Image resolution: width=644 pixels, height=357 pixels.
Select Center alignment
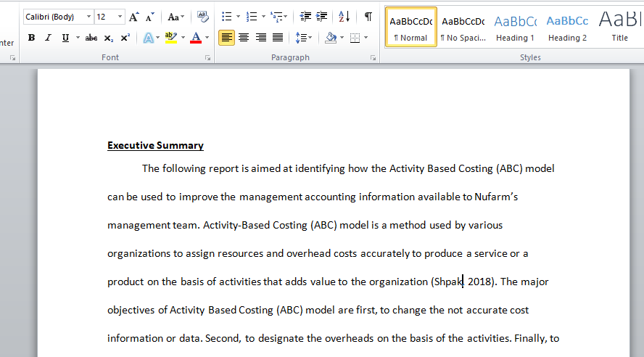(x=244, y=38)
